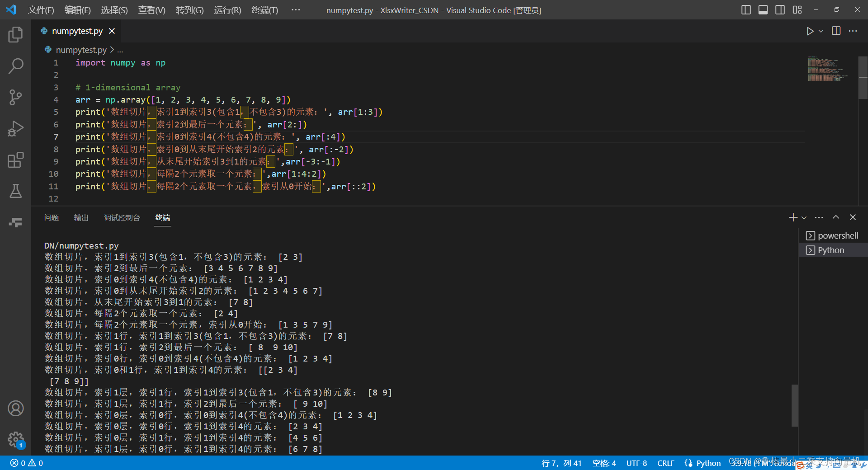This screenshot has height=470, width=868.
Task: Close the terminal panel
Action: coord(853,217)
